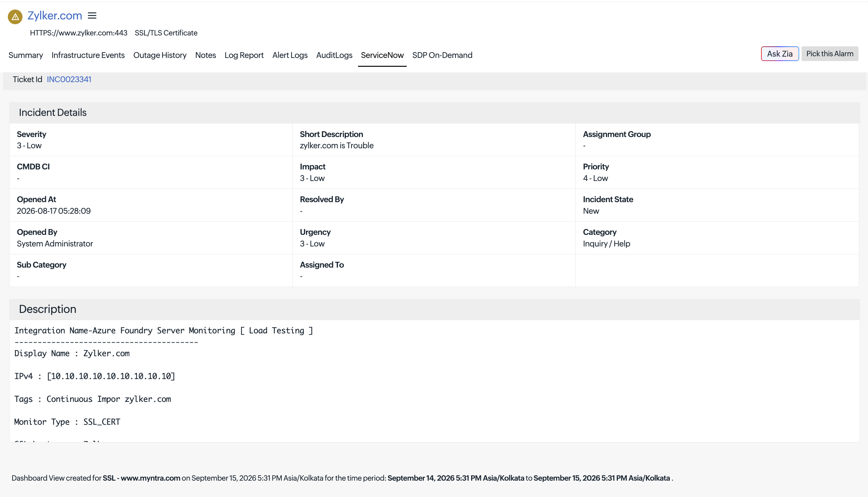Screen dimensions: 868x497
Task: Click the HTTPS://www.zylker.com:443 URL text
Action: tap(79, 33)
